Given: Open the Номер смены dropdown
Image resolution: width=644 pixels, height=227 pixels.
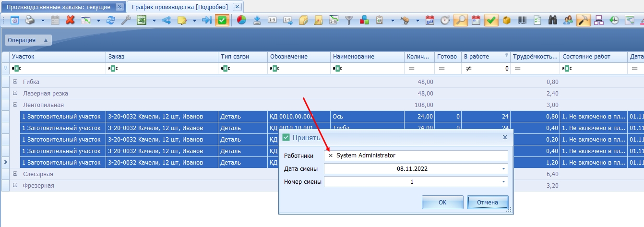Looking at the screenshot, I should (503, 182).
